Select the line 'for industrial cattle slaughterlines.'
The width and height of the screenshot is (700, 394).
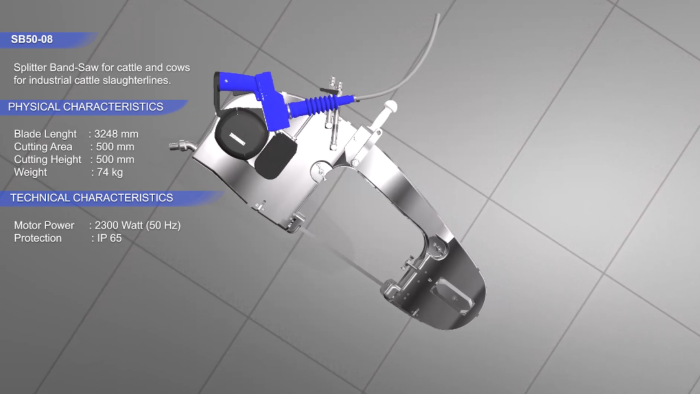(x=92, y=81)
